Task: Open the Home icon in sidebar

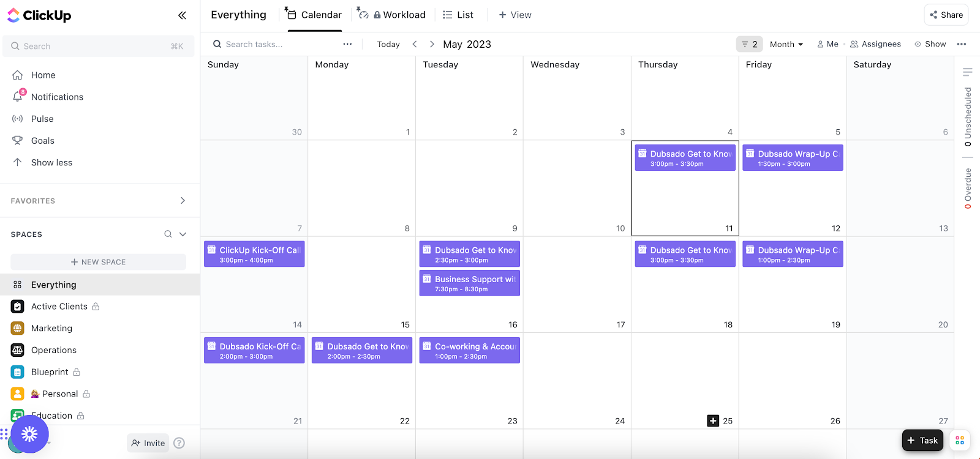Action: pyautogui.click(x=17, y=75)
